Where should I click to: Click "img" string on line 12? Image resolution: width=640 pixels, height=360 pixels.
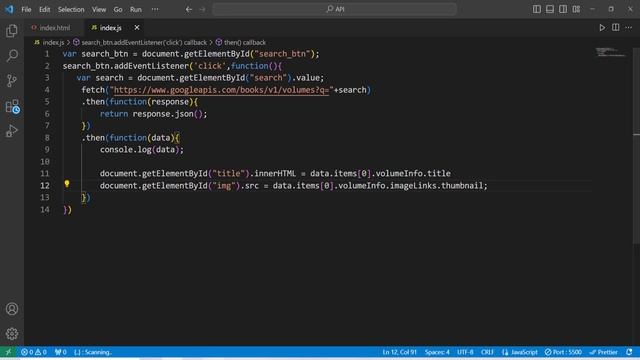coord(224,186)
